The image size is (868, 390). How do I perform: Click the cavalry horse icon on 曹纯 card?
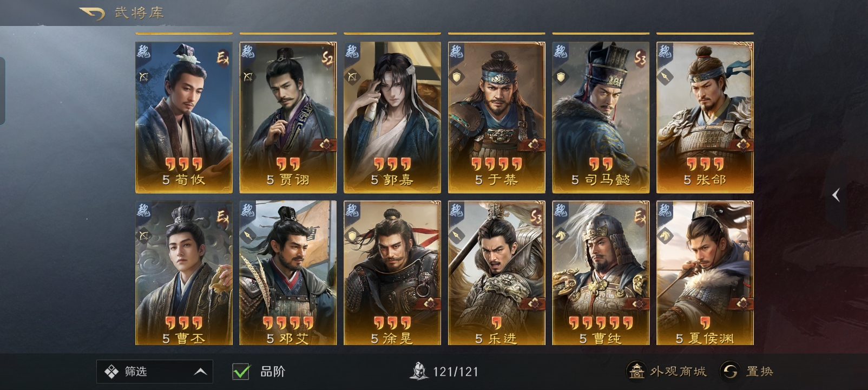click(x=561, y=236)
